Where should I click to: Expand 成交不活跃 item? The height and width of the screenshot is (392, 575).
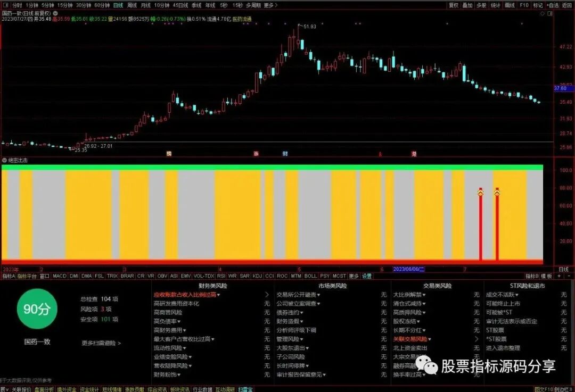tap(503, 295)
